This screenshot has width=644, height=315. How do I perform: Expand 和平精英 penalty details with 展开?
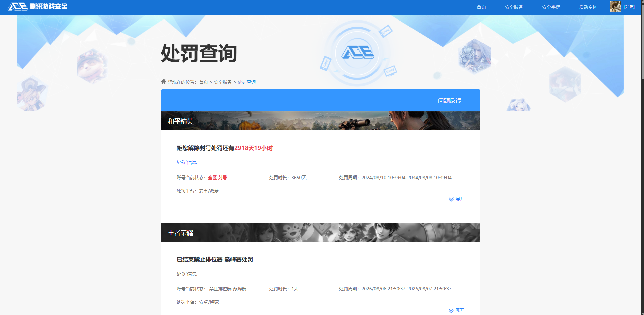click(460, 199)
